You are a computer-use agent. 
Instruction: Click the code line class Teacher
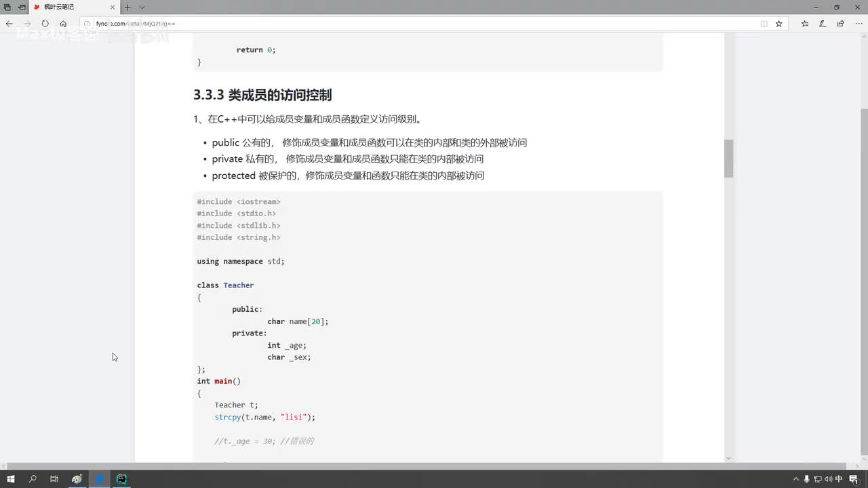pyautogui.click(x=226, y=285)
